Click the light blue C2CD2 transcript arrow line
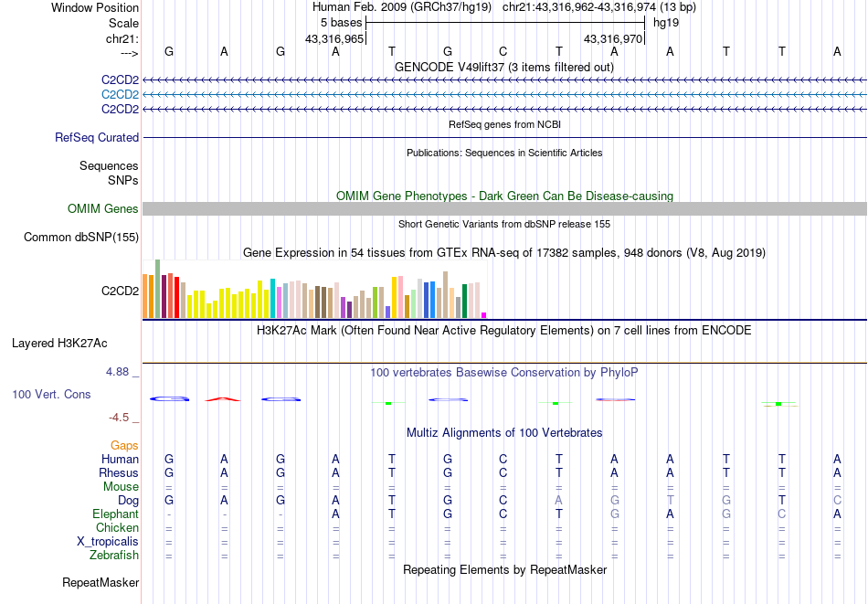The image size is (868, 604). click(504, 95)
